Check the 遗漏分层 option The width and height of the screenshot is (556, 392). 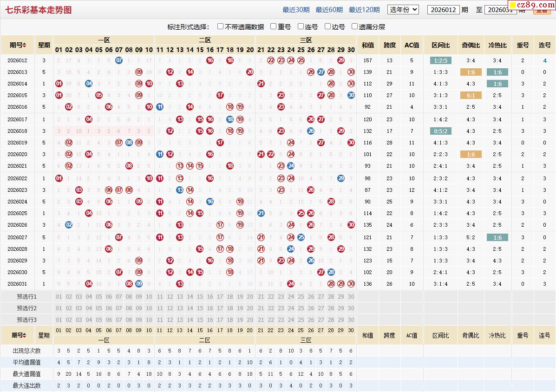pos(355,26)
